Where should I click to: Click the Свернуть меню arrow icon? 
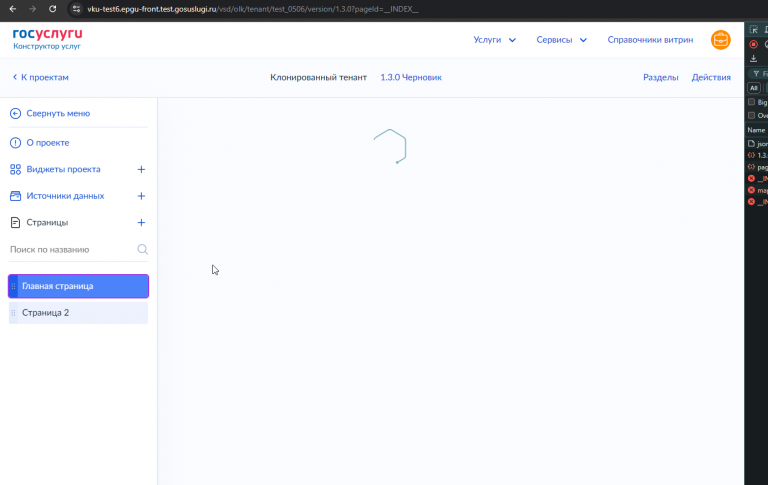pos(15,113)
